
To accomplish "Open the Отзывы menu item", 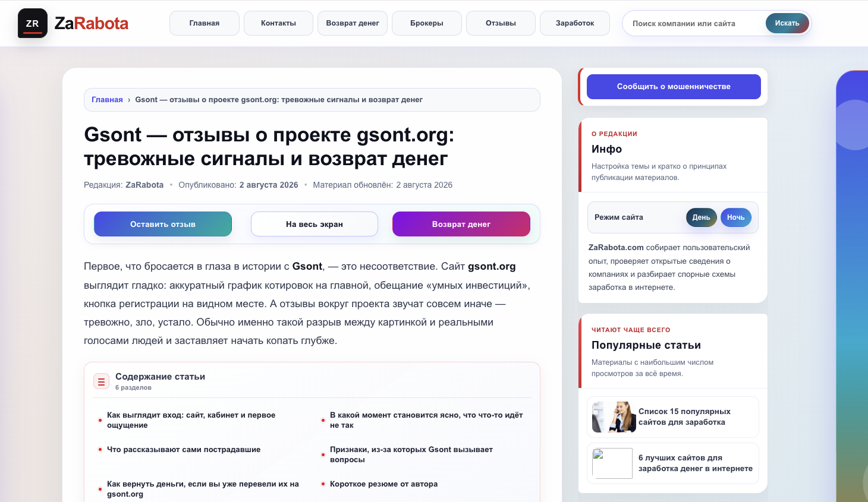I will click(x=501, y=23).
